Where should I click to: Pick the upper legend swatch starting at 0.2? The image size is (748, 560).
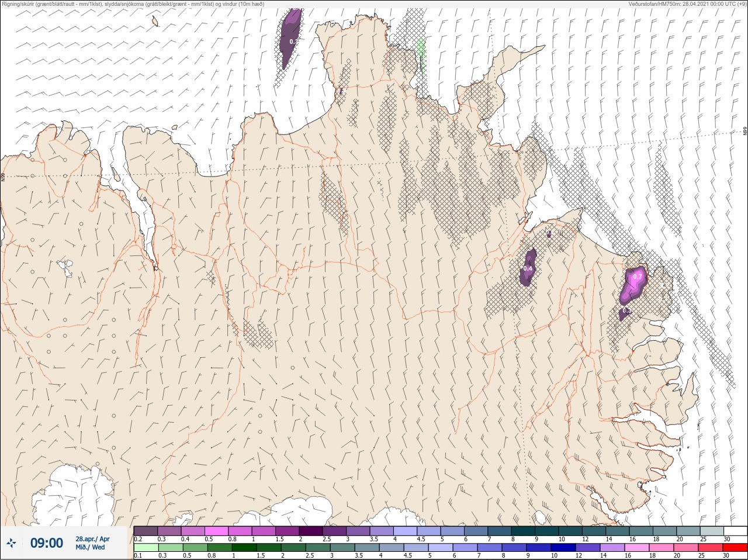146,531
